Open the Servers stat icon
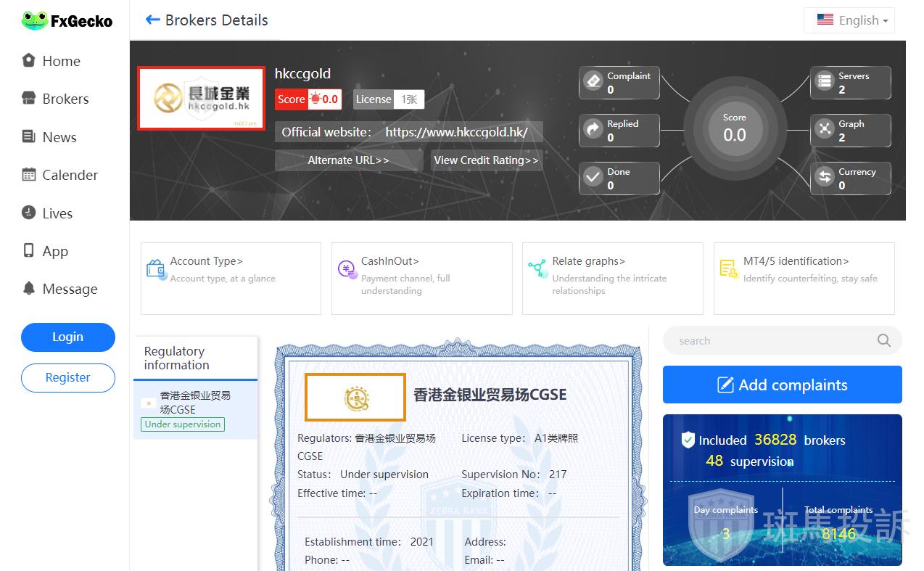 [x=825, y=81]
